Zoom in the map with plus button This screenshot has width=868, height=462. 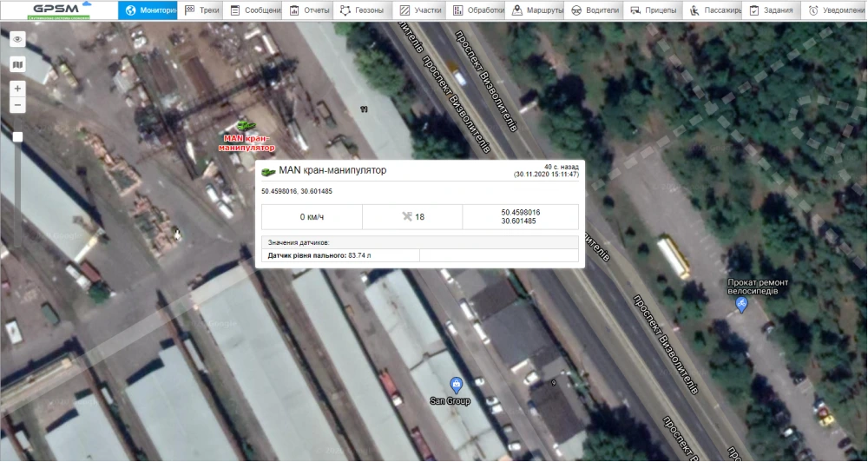point(17,89)
